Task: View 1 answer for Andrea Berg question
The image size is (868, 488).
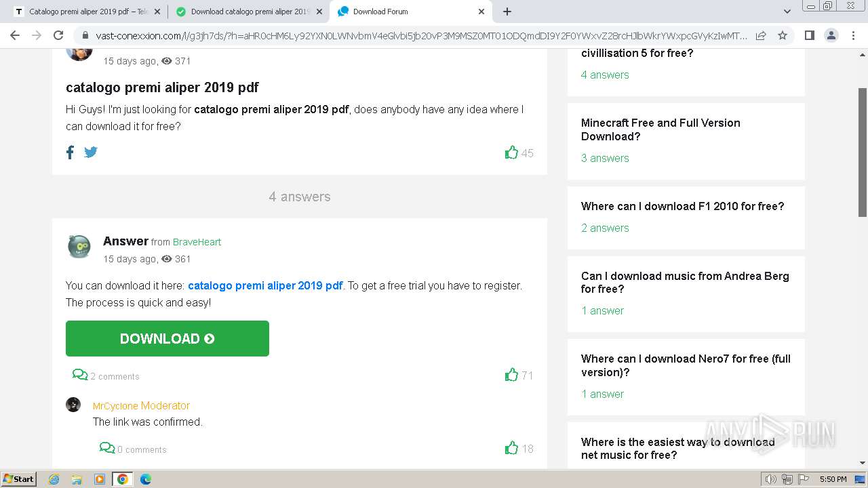Action: 602,310
